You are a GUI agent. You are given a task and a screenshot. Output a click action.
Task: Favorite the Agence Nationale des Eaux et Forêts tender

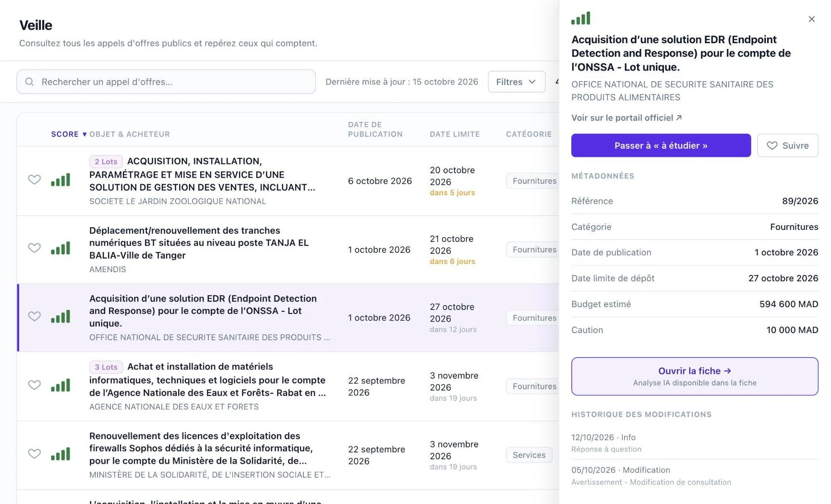pos(34,385)
